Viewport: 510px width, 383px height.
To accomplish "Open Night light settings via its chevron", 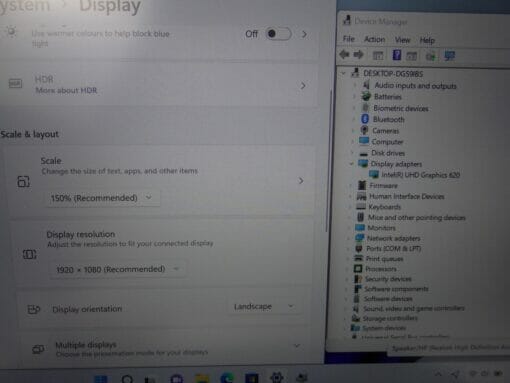I will coord(304,34).
